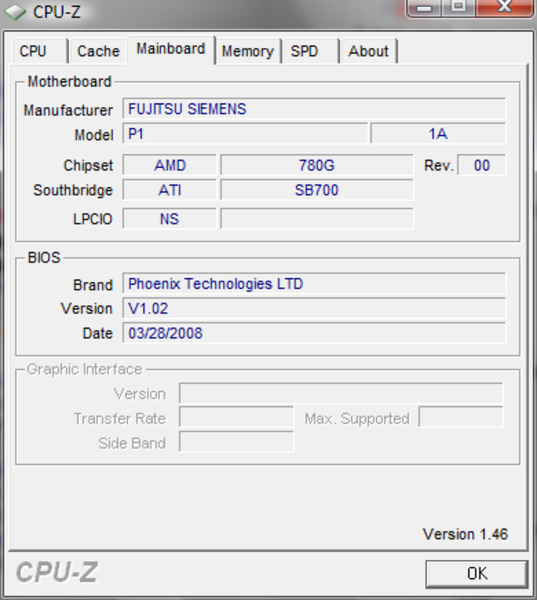Viewport: 537px width, 600px height.
Task: Close the CPU-Z window
Action: [x=504, y=8]
